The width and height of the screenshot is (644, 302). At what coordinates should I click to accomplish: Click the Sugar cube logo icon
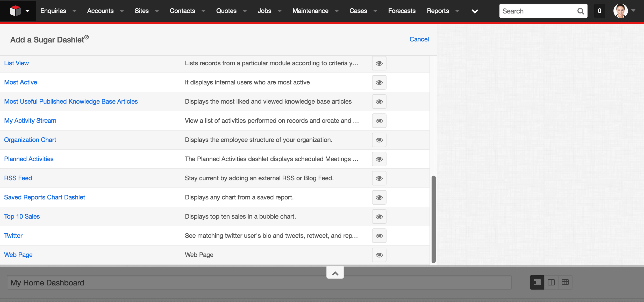(x=15, y=11)
